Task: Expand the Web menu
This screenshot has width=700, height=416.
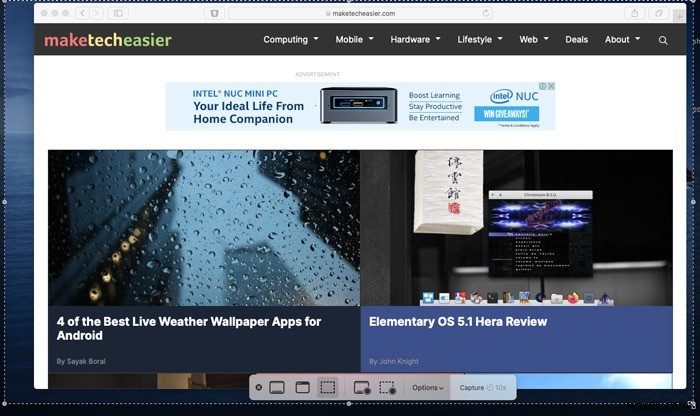Action: [533, 39]
